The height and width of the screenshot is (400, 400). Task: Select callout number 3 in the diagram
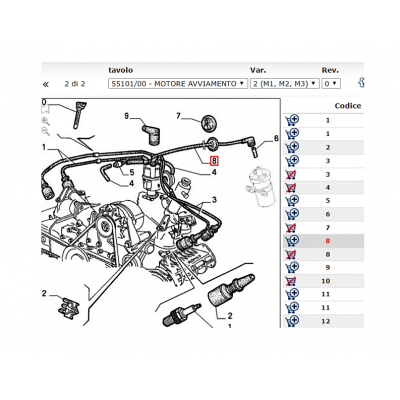point(214,200)
